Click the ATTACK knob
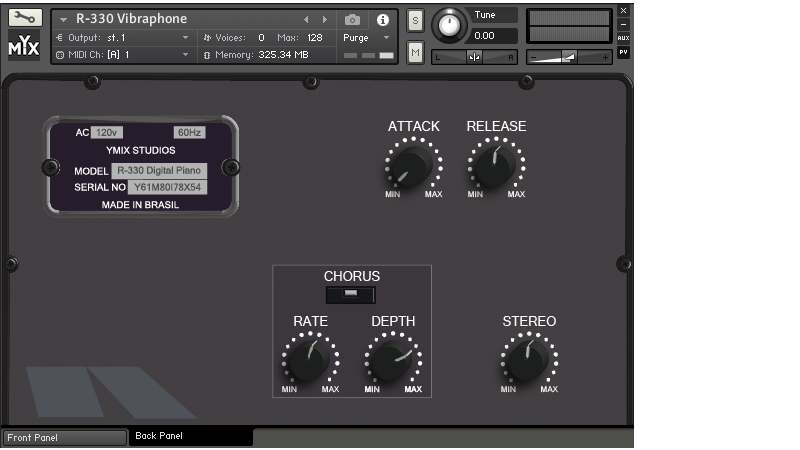Viewport: 800px width, 450px height. 412,165
